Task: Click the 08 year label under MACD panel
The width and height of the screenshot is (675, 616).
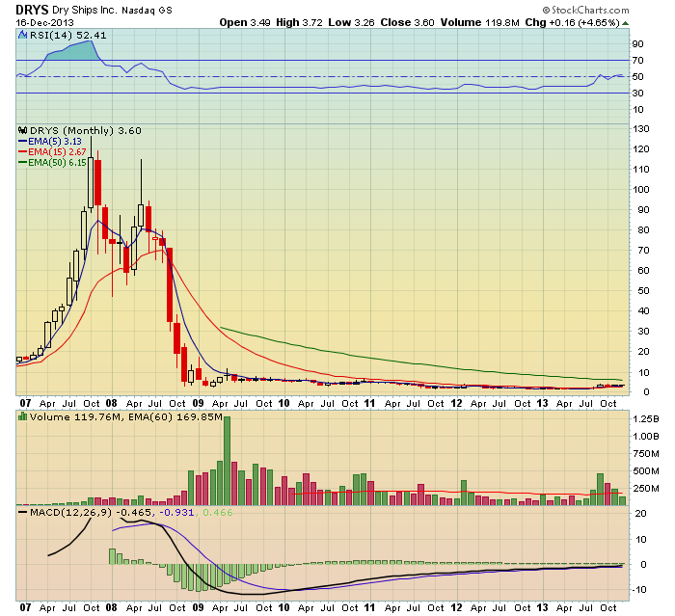Action: point(112,607)
